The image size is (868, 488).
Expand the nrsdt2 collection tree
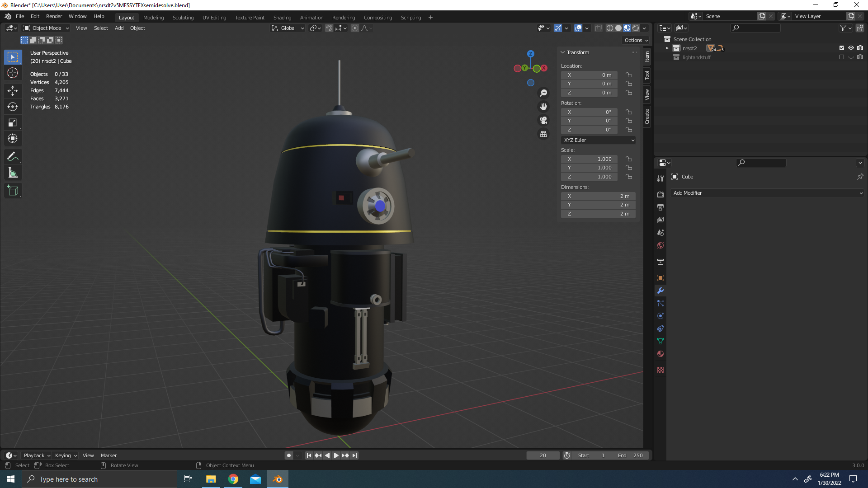[667, 48]
